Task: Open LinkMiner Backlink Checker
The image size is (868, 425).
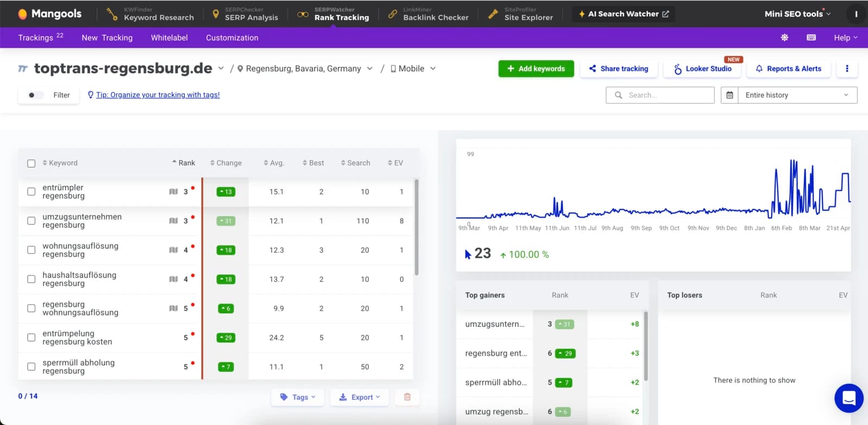Action: click(x=429, y=14)
